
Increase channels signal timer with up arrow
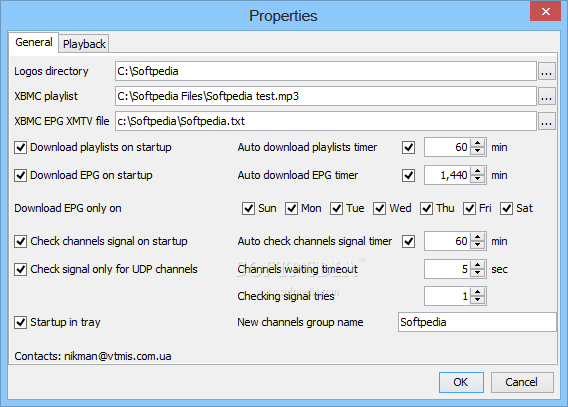coord(478,237)
